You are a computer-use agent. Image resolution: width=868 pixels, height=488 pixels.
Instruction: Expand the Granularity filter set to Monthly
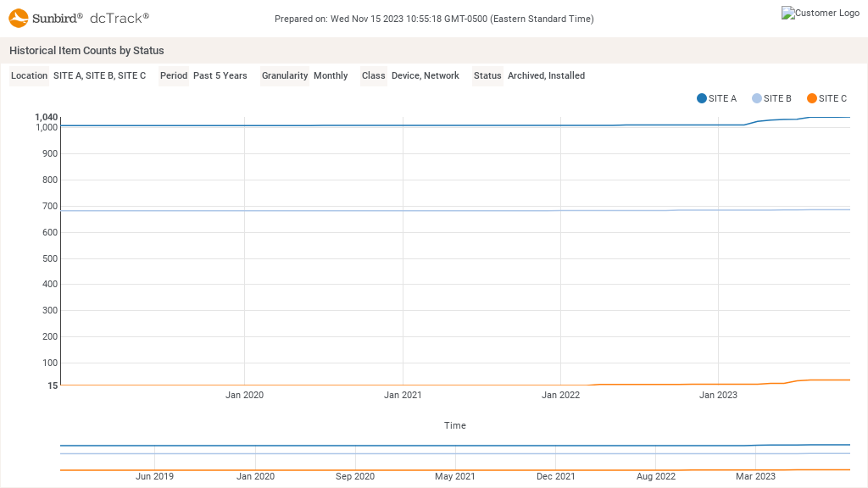coord(331,75)
